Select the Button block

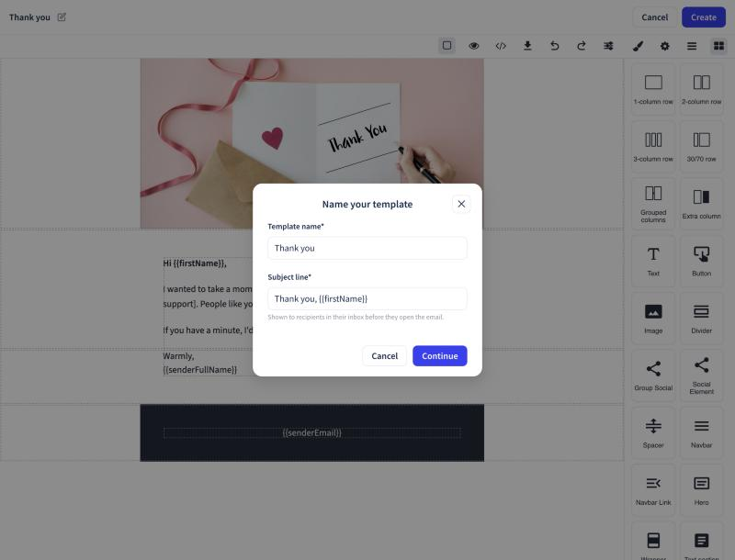[701, 262]
